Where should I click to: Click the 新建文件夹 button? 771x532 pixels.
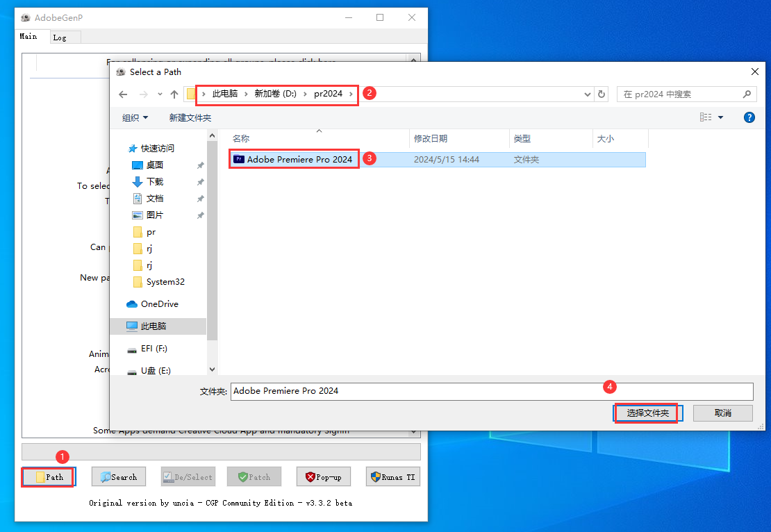point(190,117)
